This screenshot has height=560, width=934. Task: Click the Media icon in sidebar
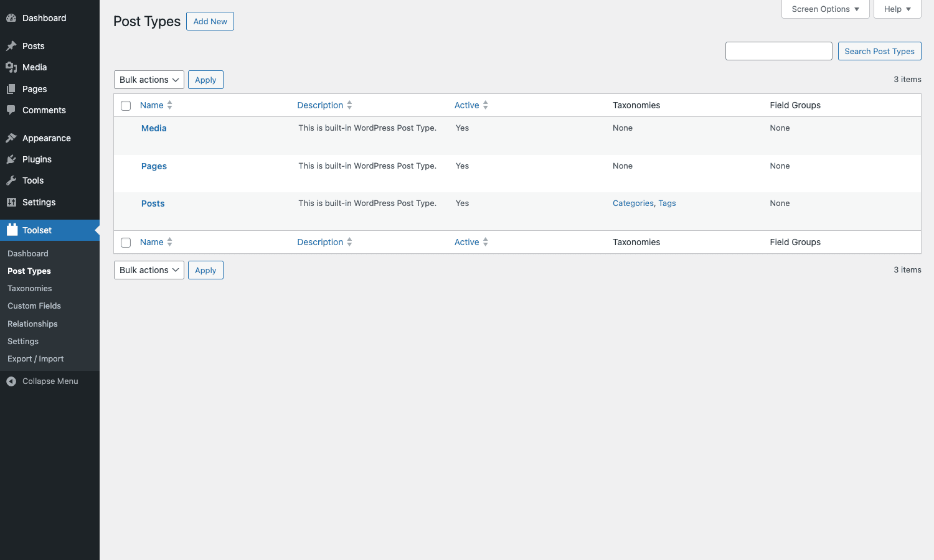click(11, 67)
